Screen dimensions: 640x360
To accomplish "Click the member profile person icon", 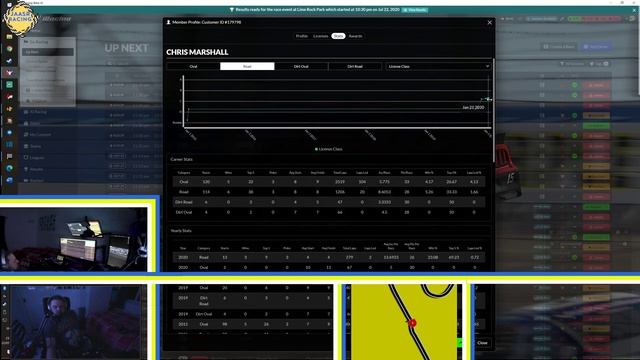I will pyautogui.click(x=168, y=22).
